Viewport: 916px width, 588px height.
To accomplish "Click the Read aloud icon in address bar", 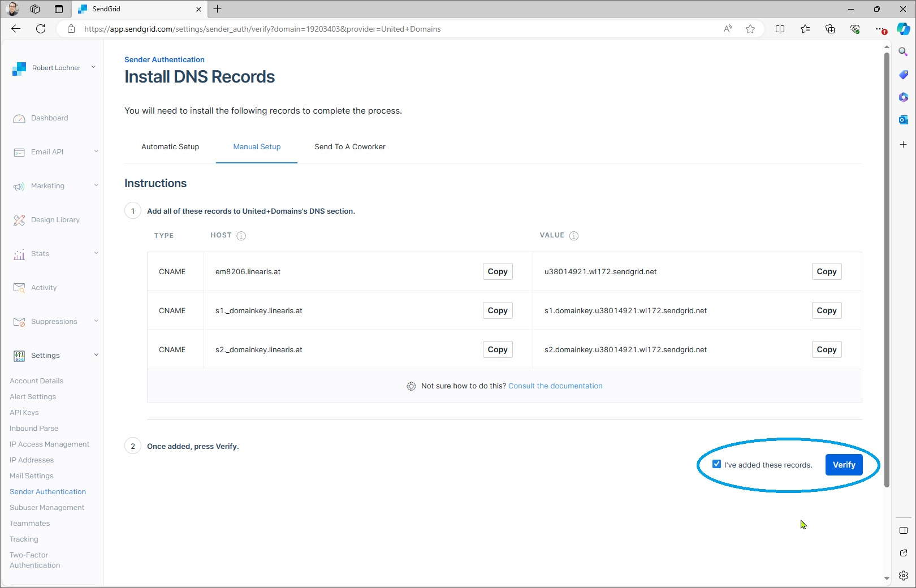I will pyautogui.click(x=728, y=29).
